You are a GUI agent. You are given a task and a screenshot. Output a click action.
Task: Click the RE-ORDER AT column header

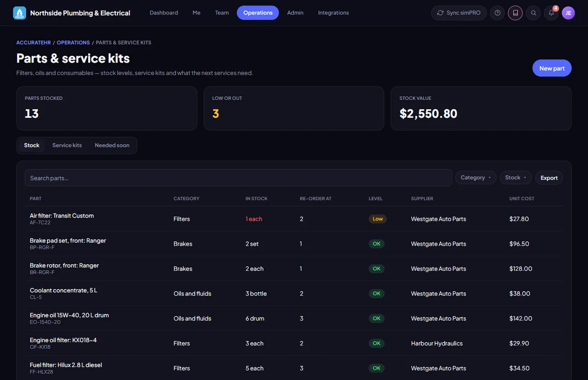click(316, 199)
